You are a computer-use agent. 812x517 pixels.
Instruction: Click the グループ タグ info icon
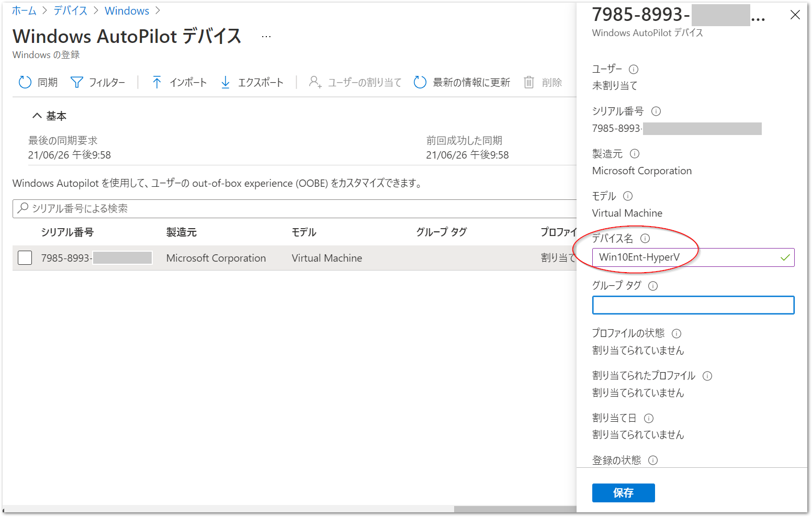coord(653,286)
